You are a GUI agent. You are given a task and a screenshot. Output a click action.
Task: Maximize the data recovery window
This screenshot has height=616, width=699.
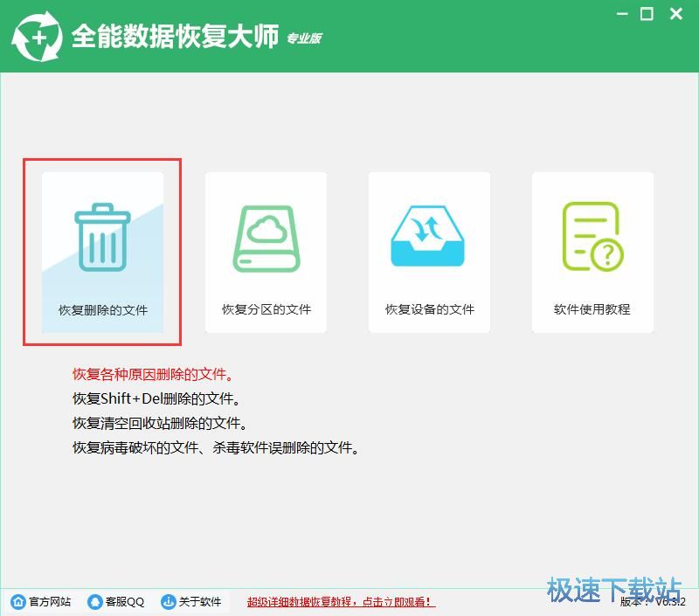[647, 14]
